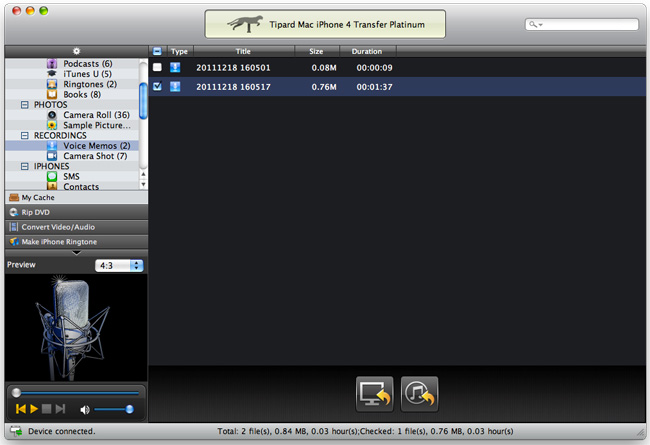
Task: Click the Ringtones (2) icon
Action: 52,84
